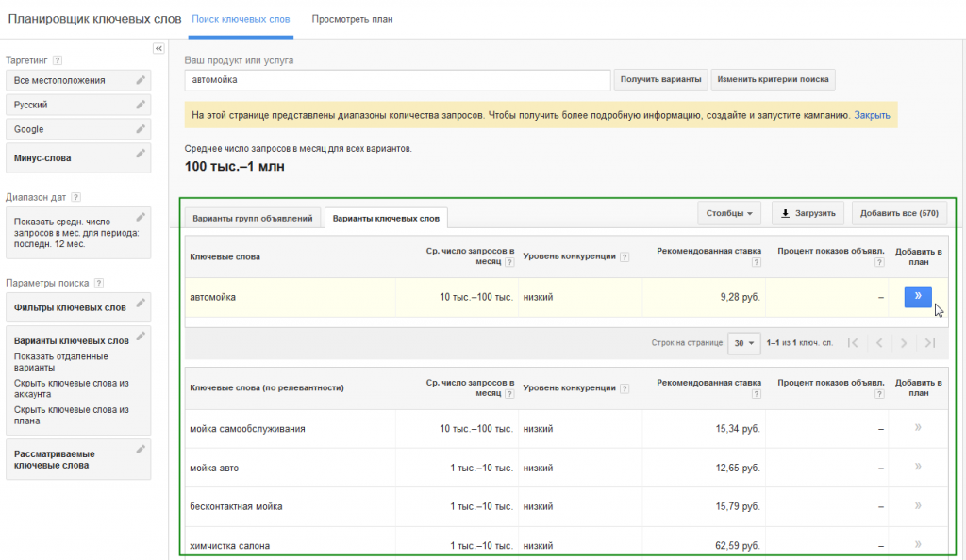Select 'Варианты ключевых слов' tab

pyautogui.click(x=386, y=218)
